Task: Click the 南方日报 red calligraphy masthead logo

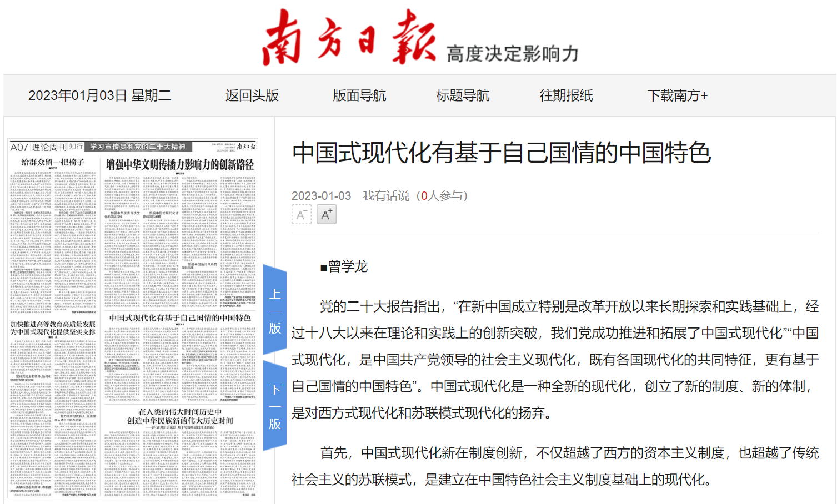Action: 350,36
